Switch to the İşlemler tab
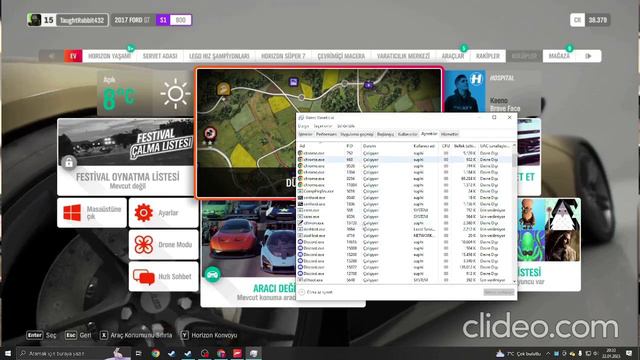 click(x=305, y=134)
